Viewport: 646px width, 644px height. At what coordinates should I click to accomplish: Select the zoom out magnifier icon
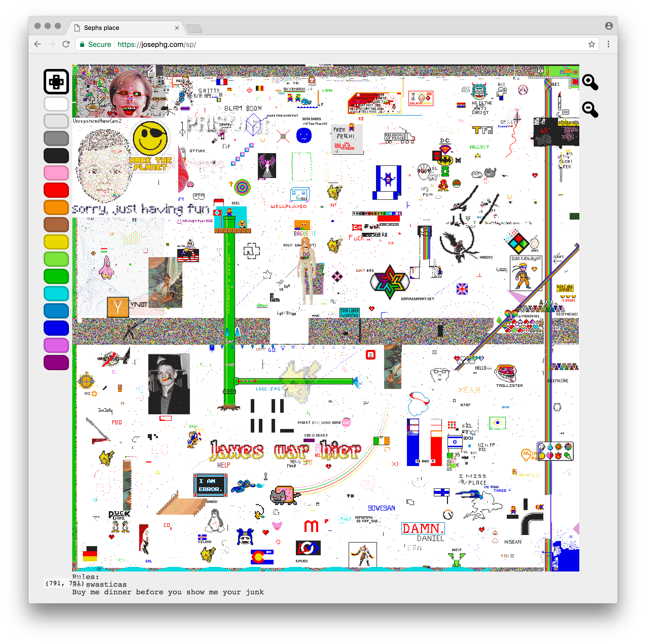[590, 114]
